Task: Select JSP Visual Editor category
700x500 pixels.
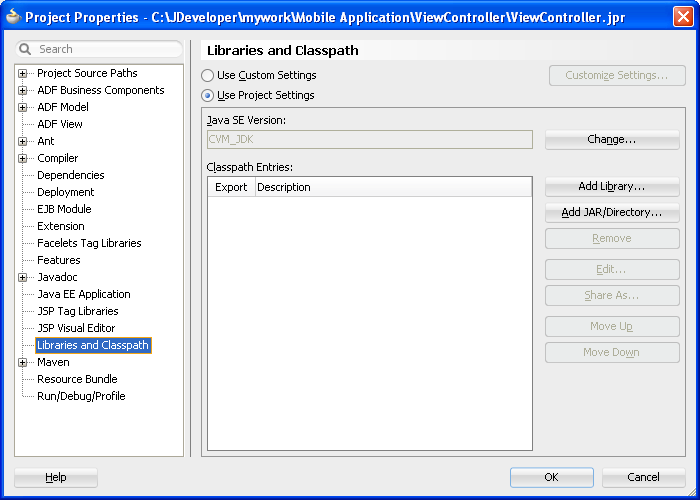Action: [x=76, y=328]
